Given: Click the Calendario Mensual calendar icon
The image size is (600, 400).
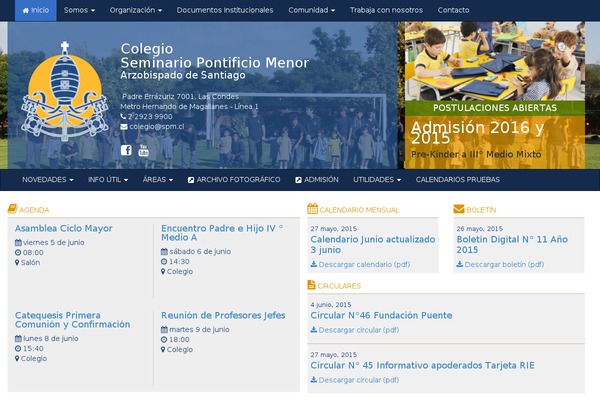Looking at the screenshot, I should [312, 209].
